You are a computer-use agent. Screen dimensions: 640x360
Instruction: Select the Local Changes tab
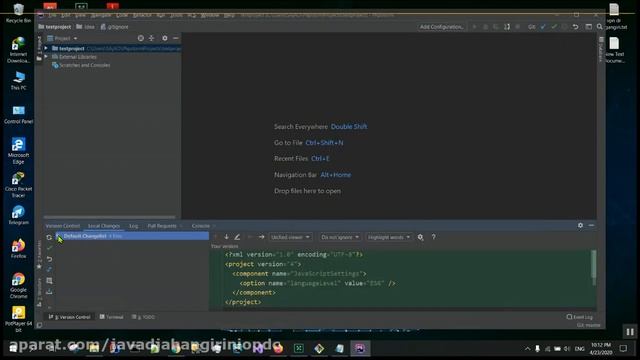click(x=104, y=226)
